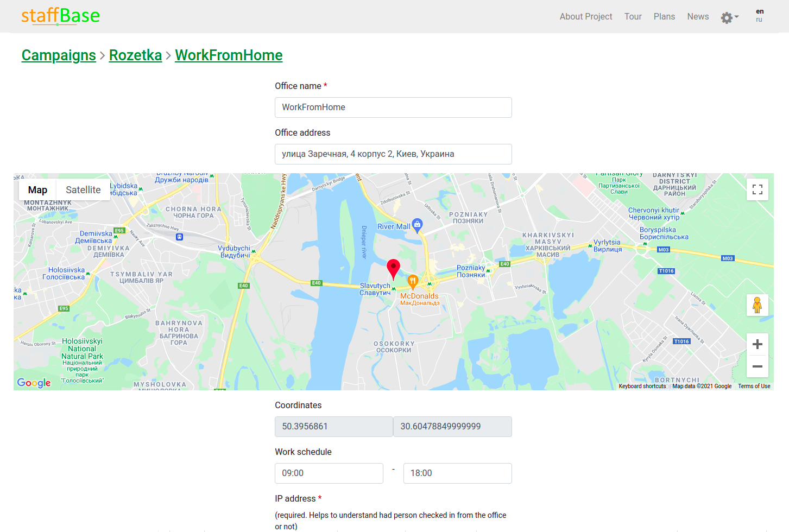Toggle fullscreen view of the map

(x=757, y=189)
